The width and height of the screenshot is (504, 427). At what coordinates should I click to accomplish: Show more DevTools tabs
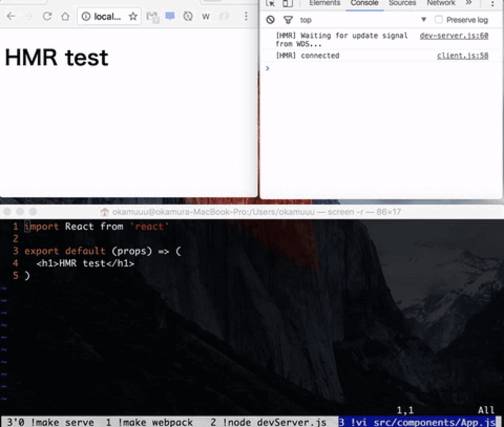[x=469, y=3]
